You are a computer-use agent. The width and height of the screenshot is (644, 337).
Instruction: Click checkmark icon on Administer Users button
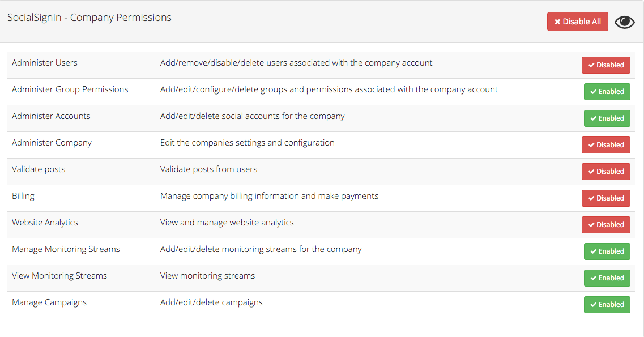(x=591, y=65)
